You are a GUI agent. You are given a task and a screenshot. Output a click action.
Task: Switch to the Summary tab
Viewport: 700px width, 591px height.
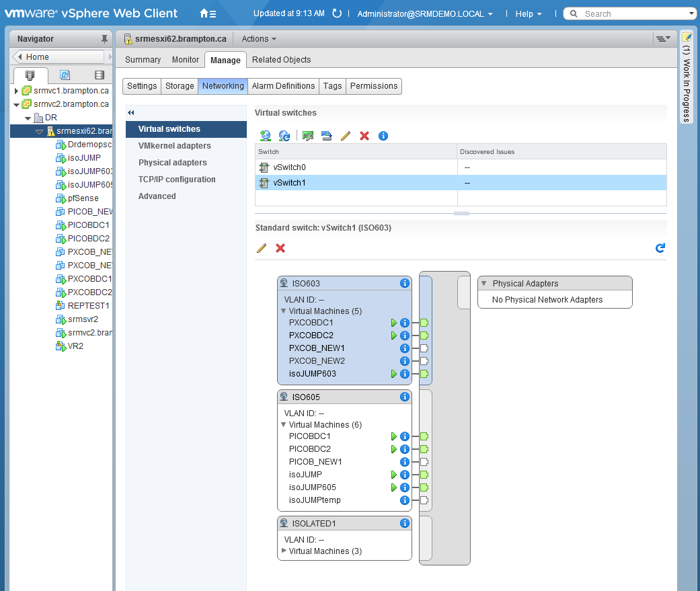coord(143,59)
